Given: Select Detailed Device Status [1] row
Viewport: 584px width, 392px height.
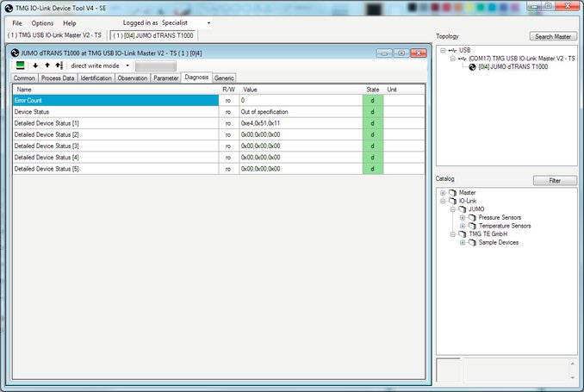Looking at the screenshot, I should coord(218,123).
